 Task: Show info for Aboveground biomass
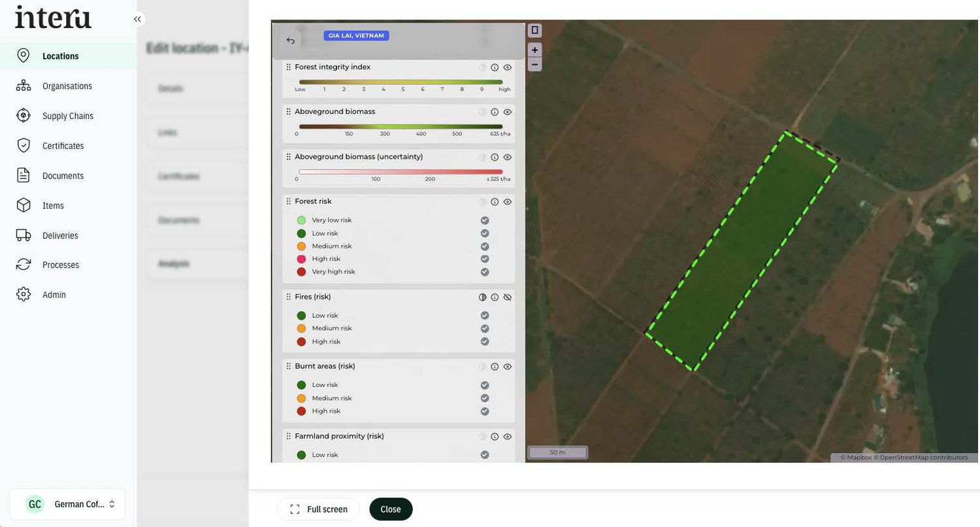(x=495, y=112)
